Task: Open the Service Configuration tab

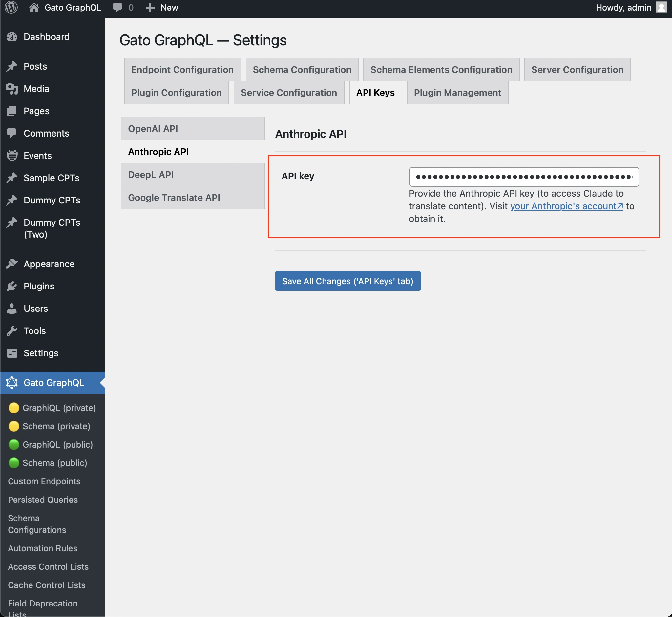Action: tap(289, 93)
